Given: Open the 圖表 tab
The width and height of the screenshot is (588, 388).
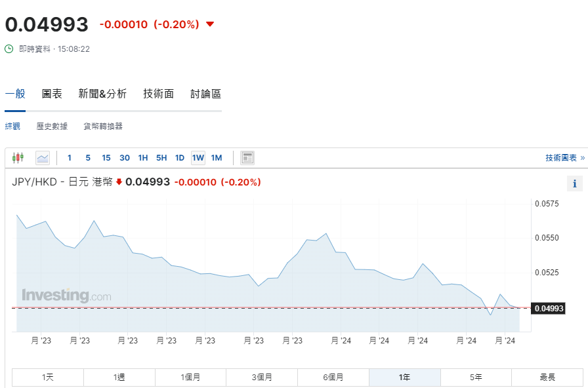Looking at the screenshot, I should pyautogui.click(x=52, y=94).
